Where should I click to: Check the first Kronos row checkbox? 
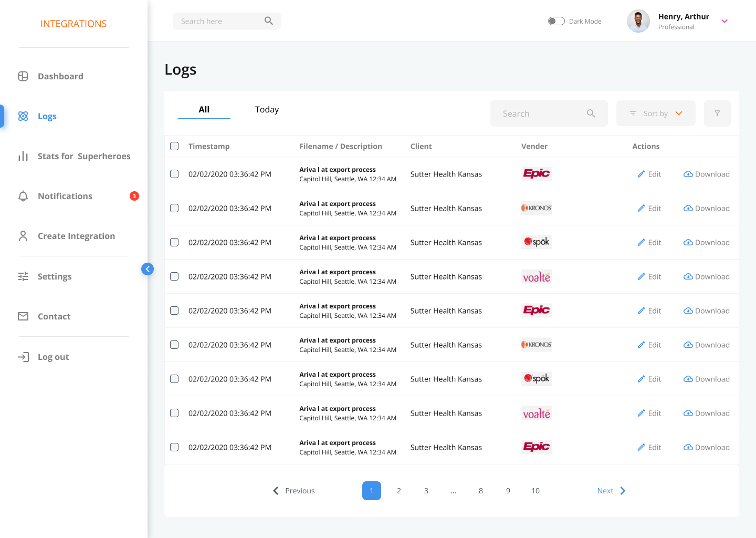click(174, 208)
